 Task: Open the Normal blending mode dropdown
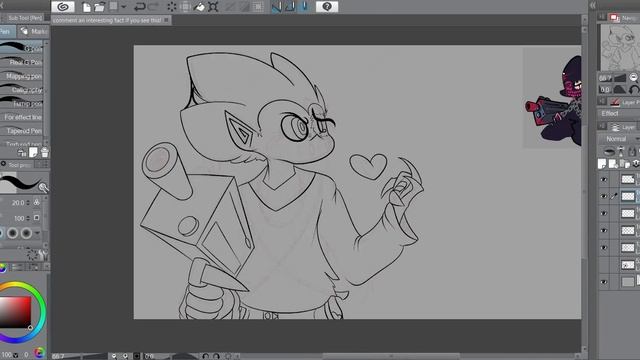click(620, 139)
